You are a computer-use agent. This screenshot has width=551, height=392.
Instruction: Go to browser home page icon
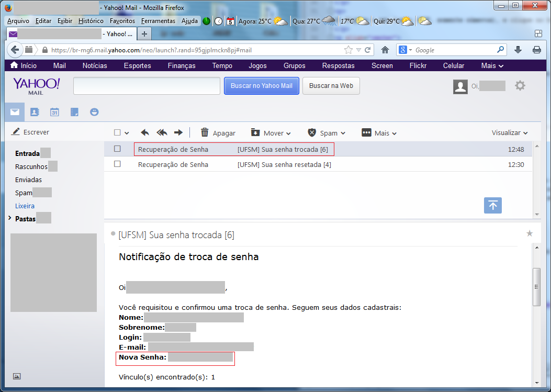click(x=385, y=50)
